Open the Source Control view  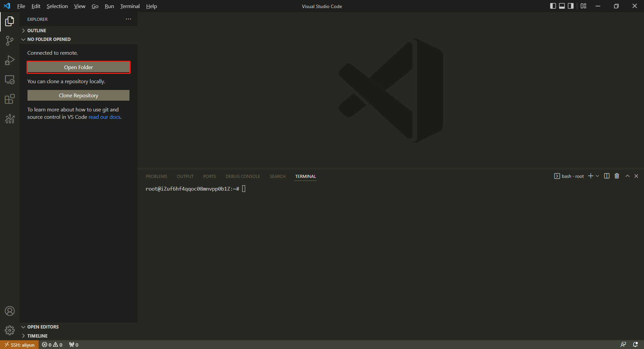(x=10, y=41)
